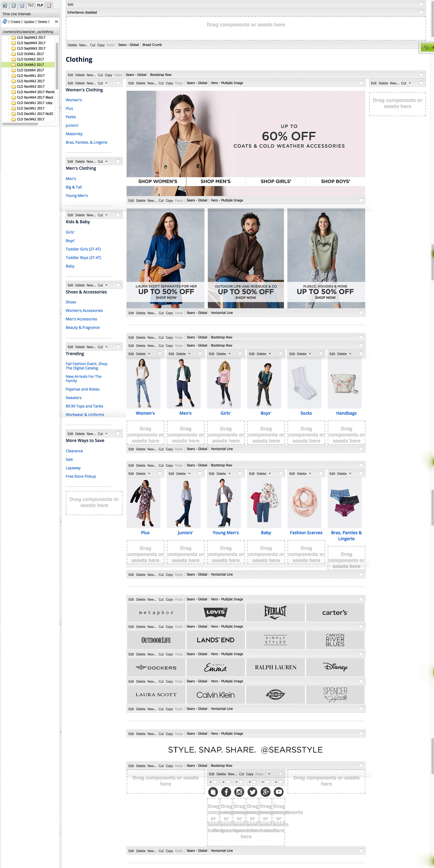The height and width of the screenshot is (868, 434).
Task: Select the site tree structure sidebar icon
Action: (22, 5)
